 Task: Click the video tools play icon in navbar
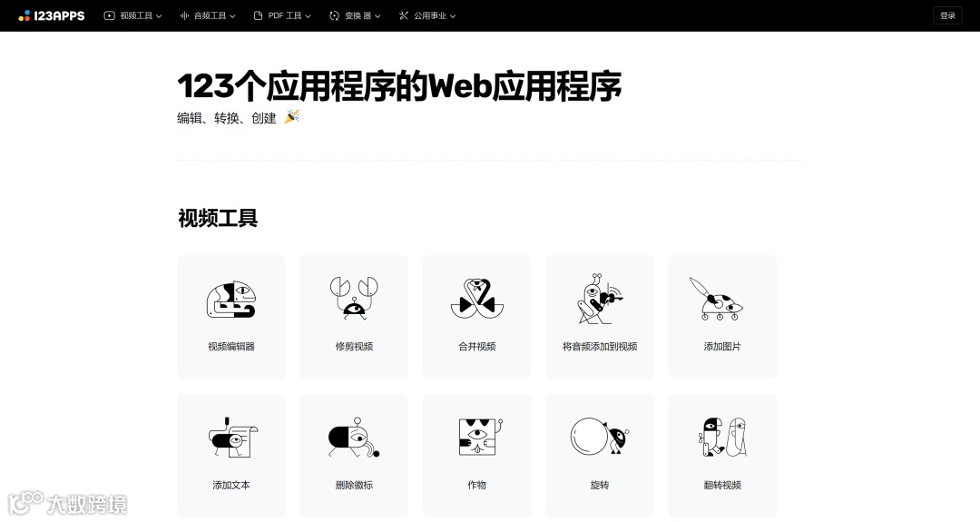click(110, 15)
